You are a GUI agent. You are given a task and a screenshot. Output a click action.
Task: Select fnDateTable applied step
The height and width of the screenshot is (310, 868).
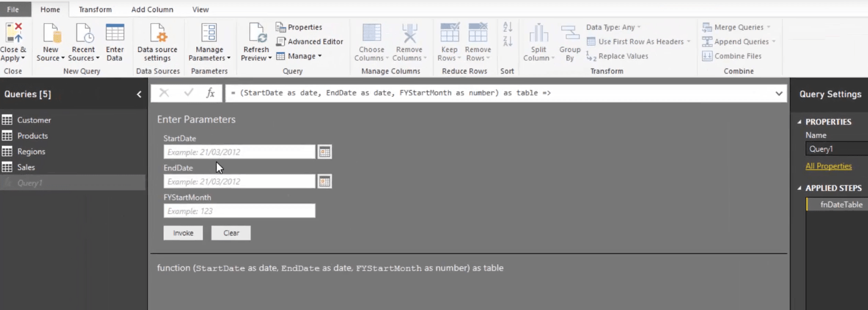tap(837, 205)
